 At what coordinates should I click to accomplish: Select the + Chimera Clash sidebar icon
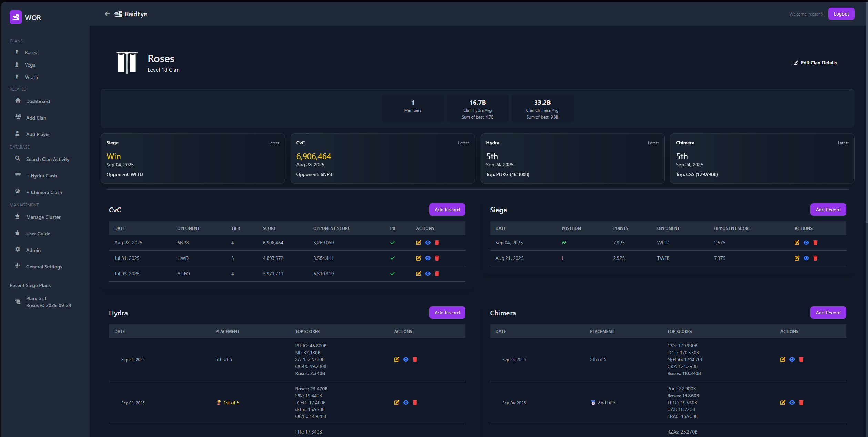point(18,192)
